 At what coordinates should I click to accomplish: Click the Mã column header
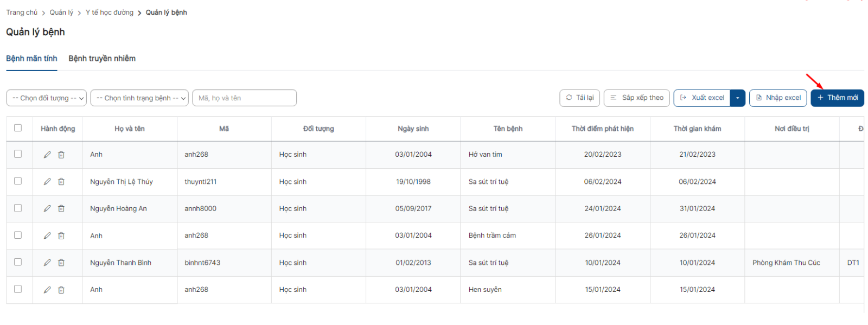pyautogui.click(x=224, y=129)
